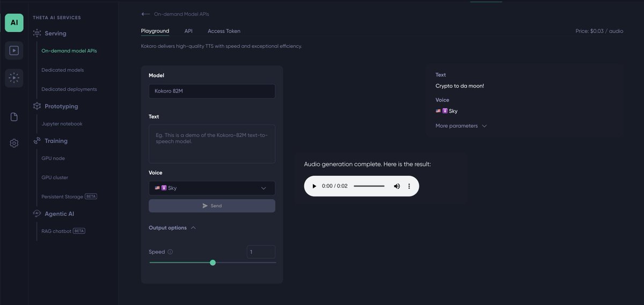Viewport: 644px width, 305px height.
Task: Open RAG chatbot beta item
Action: [63, 231]
